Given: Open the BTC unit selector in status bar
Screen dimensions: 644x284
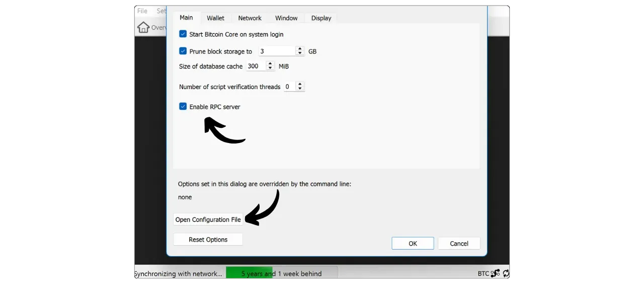Looking at the screenshot, I should [x=483, y=273].
